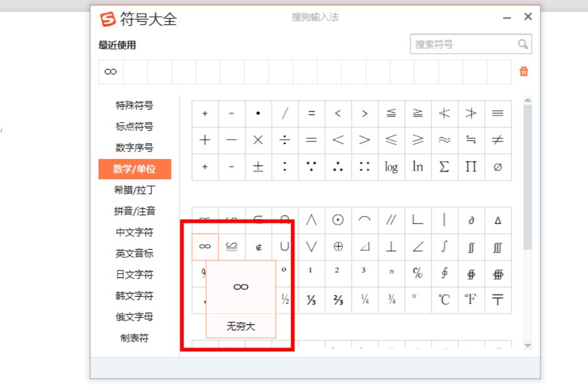Screen dimensions: 588x390
Task: Select the perpendicular ⊥ symbol
Action: 391,247
